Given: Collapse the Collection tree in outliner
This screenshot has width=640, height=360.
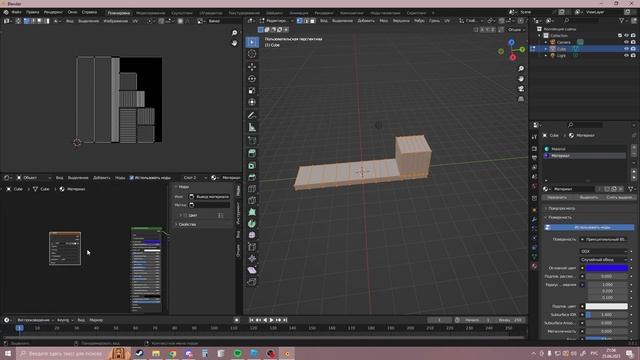Looking at the screenshot, I should coord(540,36).
